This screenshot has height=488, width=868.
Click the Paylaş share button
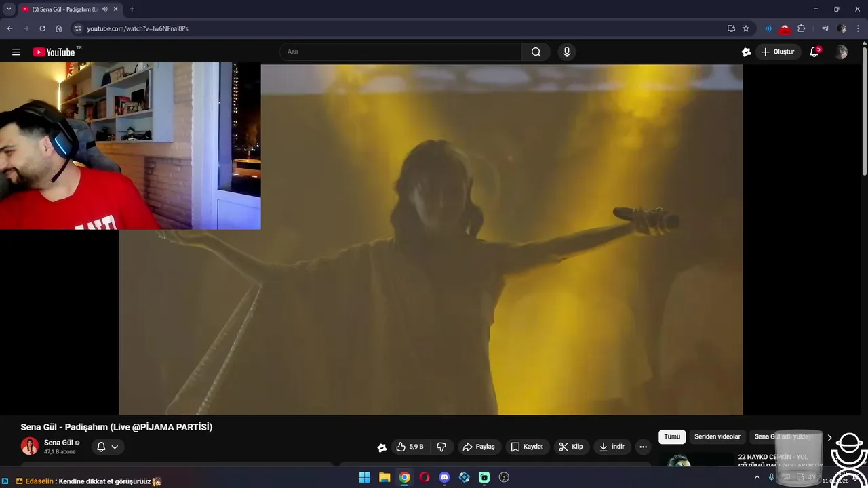click(479, 447)
